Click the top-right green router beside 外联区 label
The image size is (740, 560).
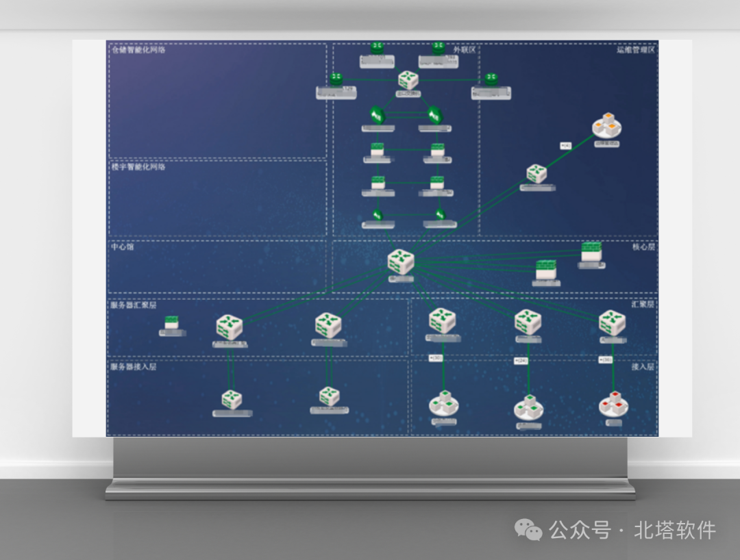click(x=439, y=47)
